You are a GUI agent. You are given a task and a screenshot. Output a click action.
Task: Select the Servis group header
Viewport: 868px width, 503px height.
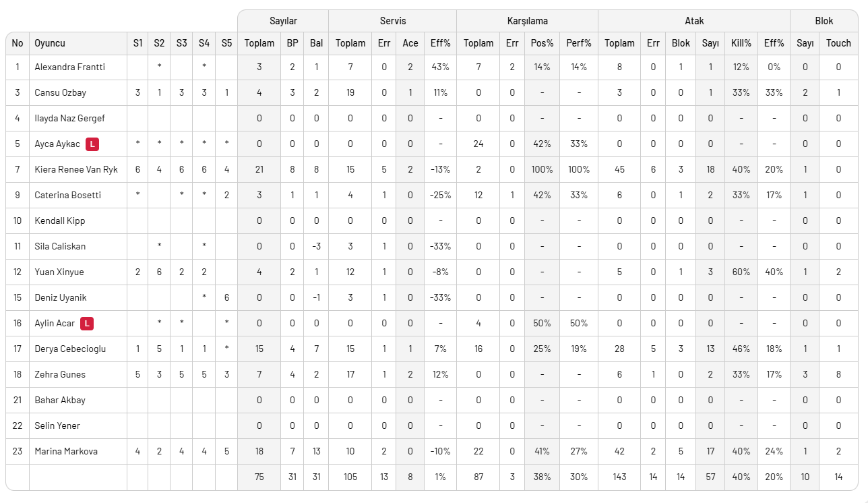(392, 21)
